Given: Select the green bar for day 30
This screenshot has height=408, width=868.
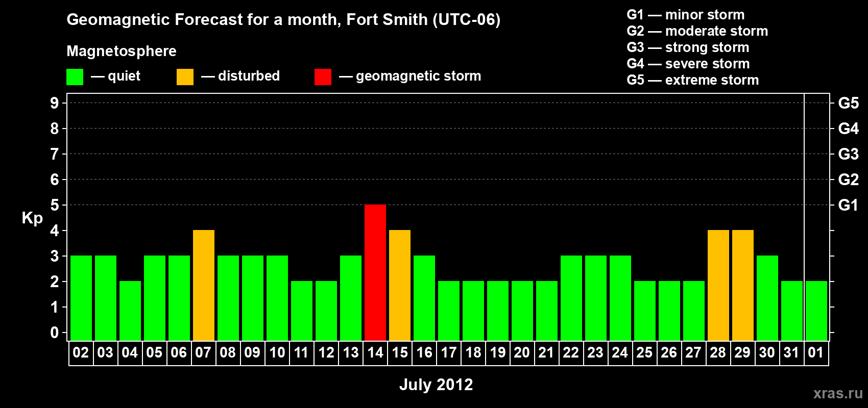Looking at the screenshot, I should (x=767, y=298).
